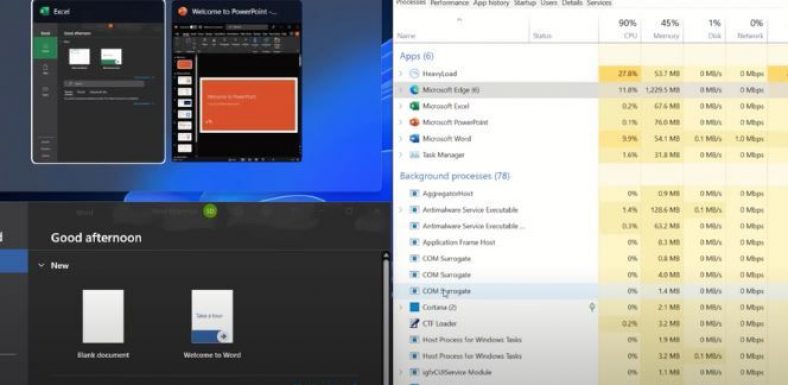Expand the Microsoft PowerPoint process group
This screenshot has height=385, width=788.
(x=401, y=122)
